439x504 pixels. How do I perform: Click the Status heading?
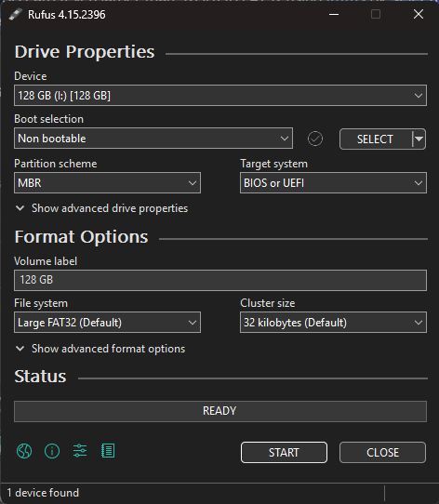click(40, 377)
